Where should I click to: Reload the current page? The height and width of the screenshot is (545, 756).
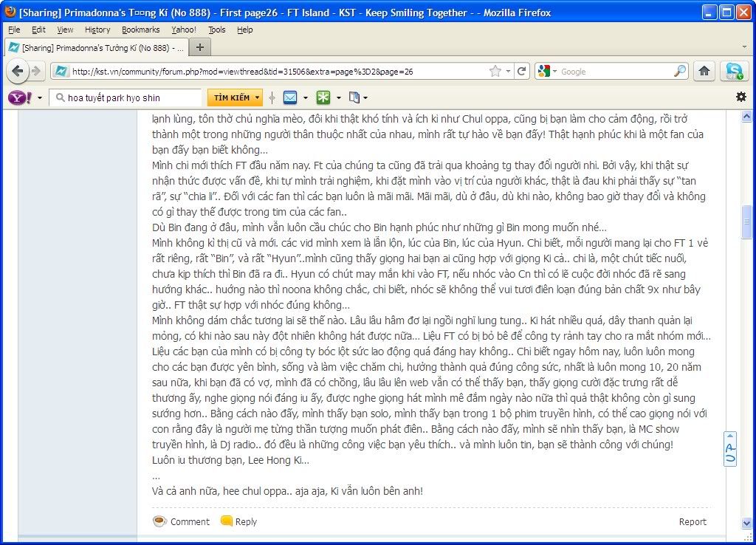coord(521,72)
